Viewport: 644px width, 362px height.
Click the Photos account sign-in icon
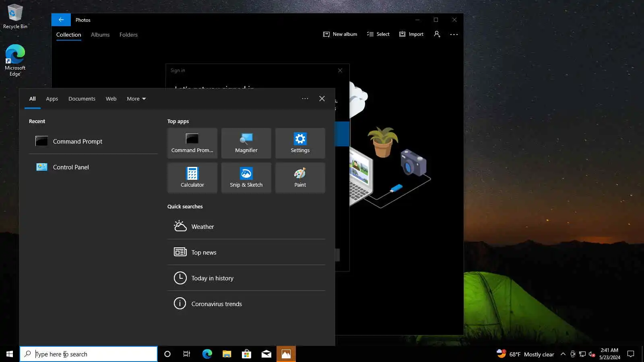pos(437,34)
